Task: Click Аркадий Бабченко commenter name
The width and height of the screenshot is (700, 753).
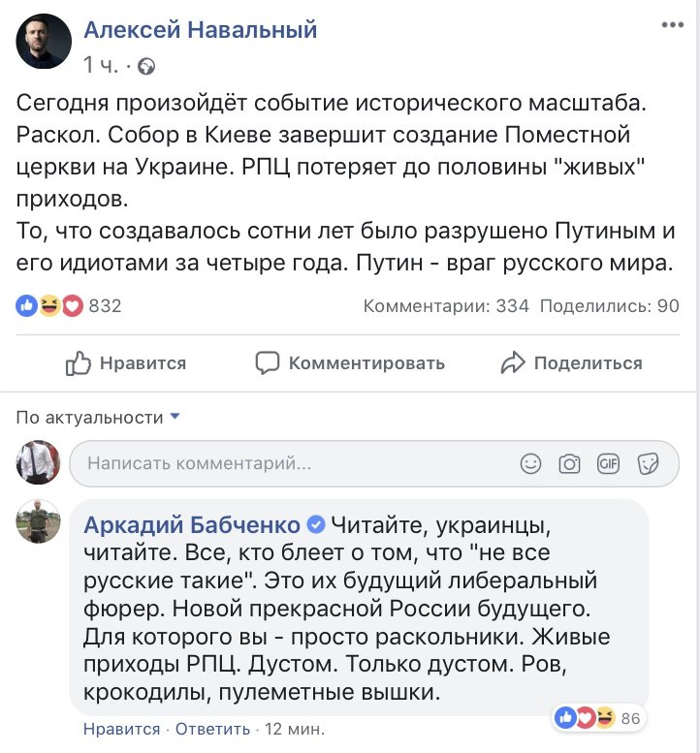Action: (x=192, y=525)
